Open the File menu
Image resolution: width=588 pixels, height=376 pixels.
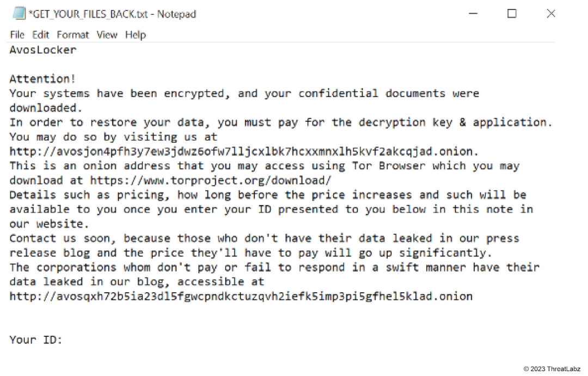point(17,35)
